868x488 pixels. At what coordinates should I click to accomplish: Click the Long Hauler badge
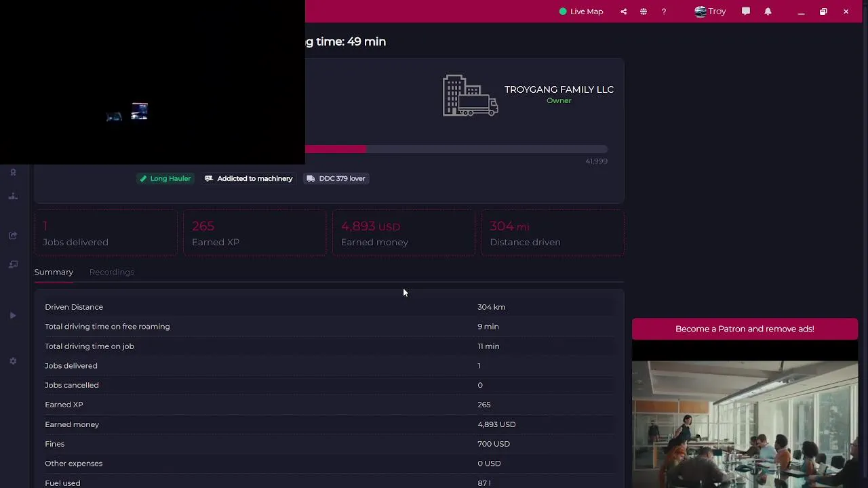(165, 178)
